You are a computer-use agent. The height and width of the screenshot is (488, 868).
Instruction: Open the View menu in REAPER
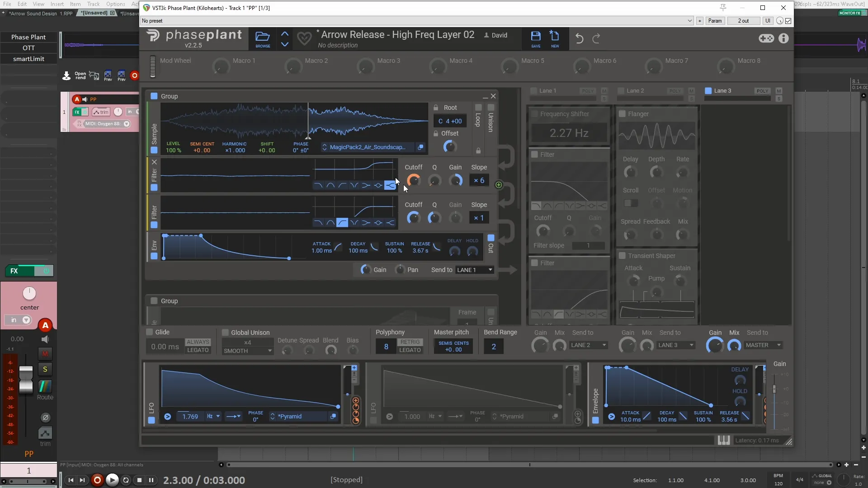pyautogui.click(x=38, y=4)
